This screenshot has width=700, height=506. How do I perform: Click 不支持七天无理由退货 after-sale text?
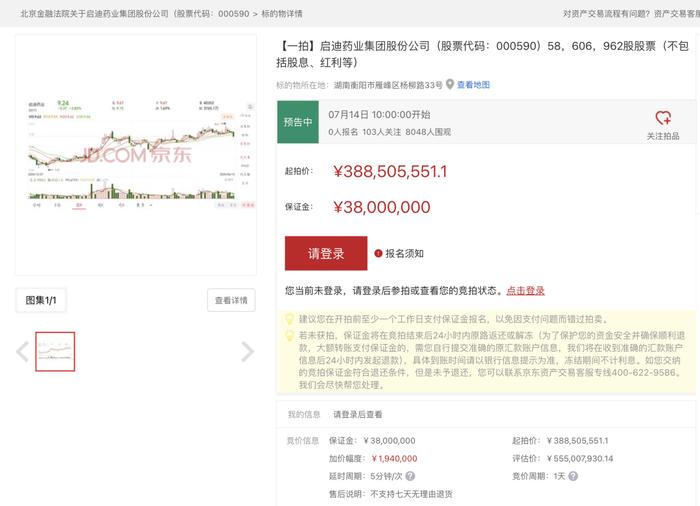coord(412,494)
